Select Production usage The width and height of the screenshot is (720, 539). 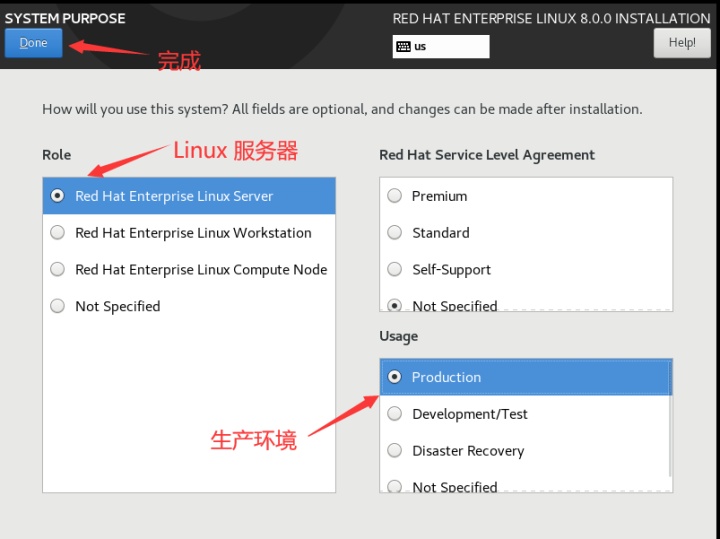(526, 377)
